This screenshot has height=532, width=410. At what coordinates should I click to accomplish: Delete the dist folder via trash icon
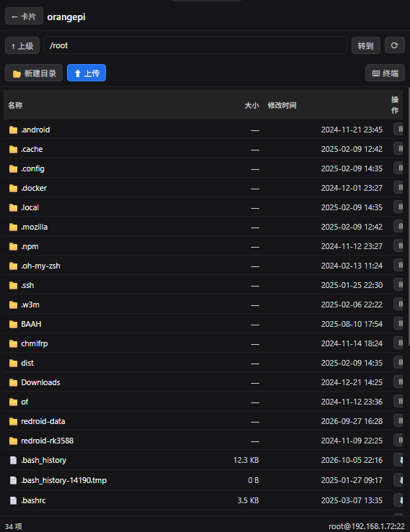pyautogui.click(x=398, y=362)
